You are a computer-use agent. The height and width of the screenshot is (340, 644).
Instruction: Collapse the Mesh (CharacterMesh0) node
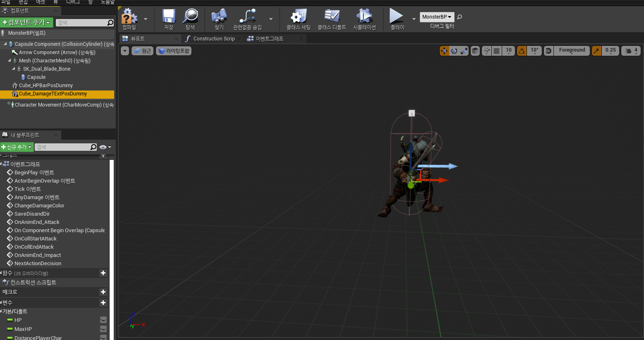10,60
